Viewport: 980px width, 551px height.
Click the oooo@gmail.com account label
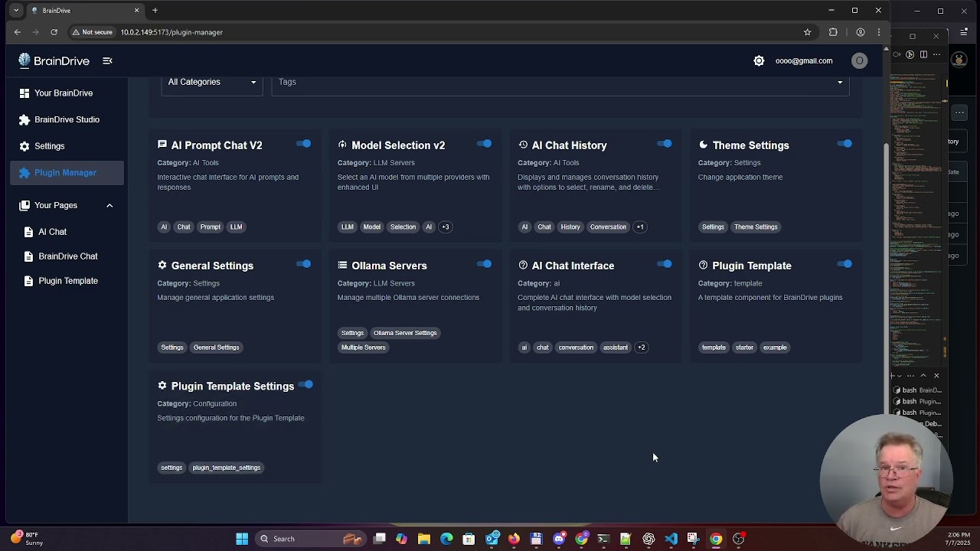point(804,60)
